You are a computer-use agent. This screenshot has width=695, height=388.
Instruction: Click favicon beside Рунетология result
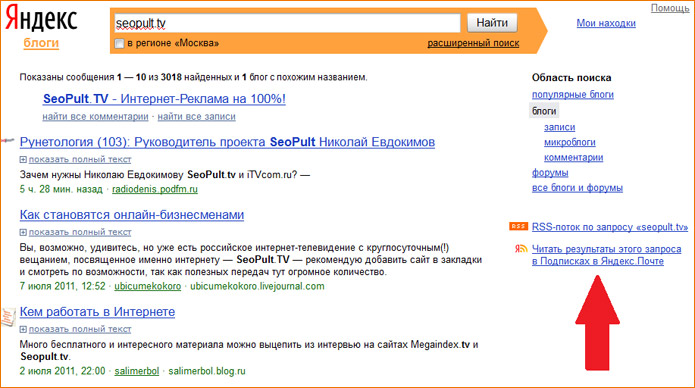[8, 141]
